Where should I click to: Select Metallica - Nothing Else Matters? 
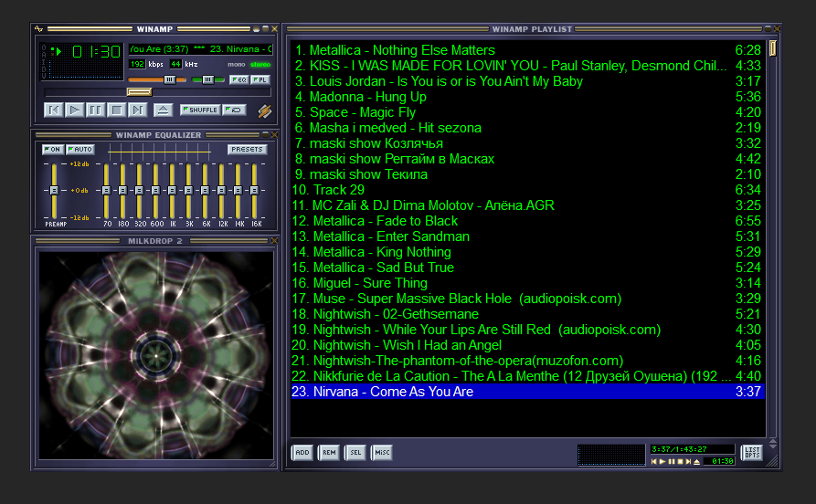[527, 50]
